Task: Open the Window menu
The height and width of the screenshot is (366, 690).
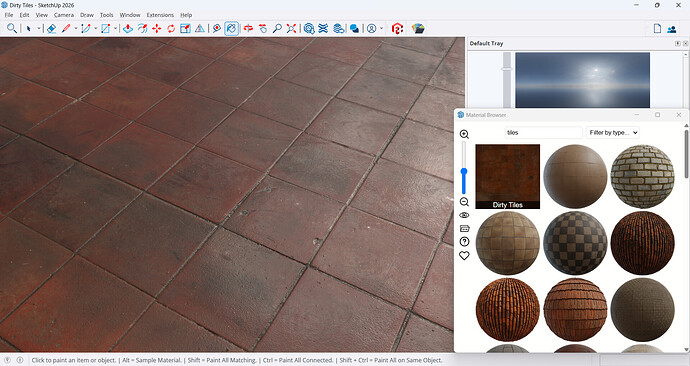Action: [130, 15]
